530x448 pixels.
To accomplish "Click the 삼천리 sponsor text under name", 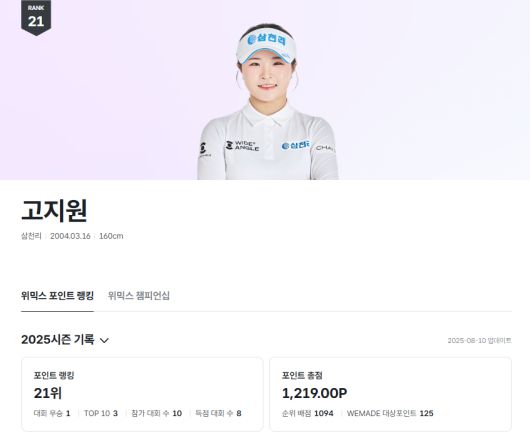I will (x=31, y=236).
